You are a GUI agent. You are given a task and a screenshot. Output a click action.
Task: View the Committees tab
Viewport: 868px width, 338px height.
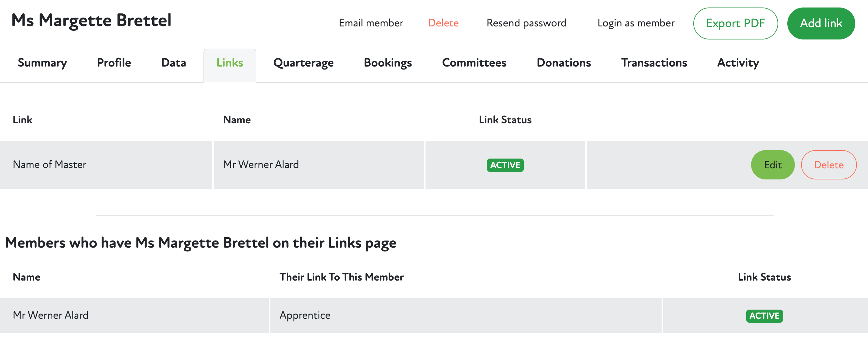coord(474,63)
